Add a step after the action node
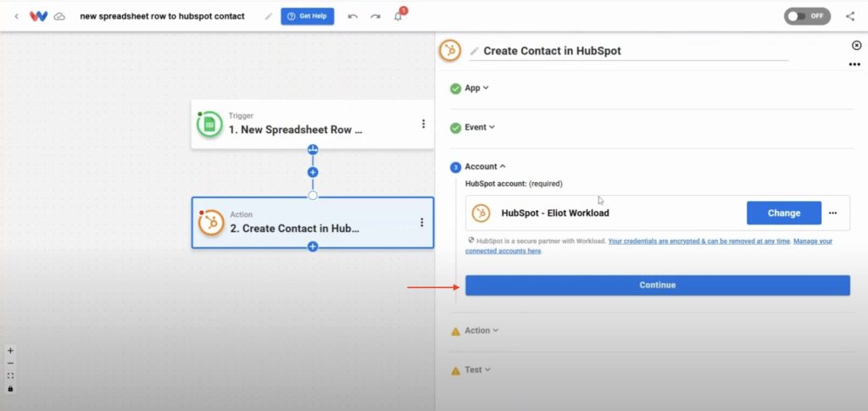Screen dimensions: 868x411 point(313,247)
